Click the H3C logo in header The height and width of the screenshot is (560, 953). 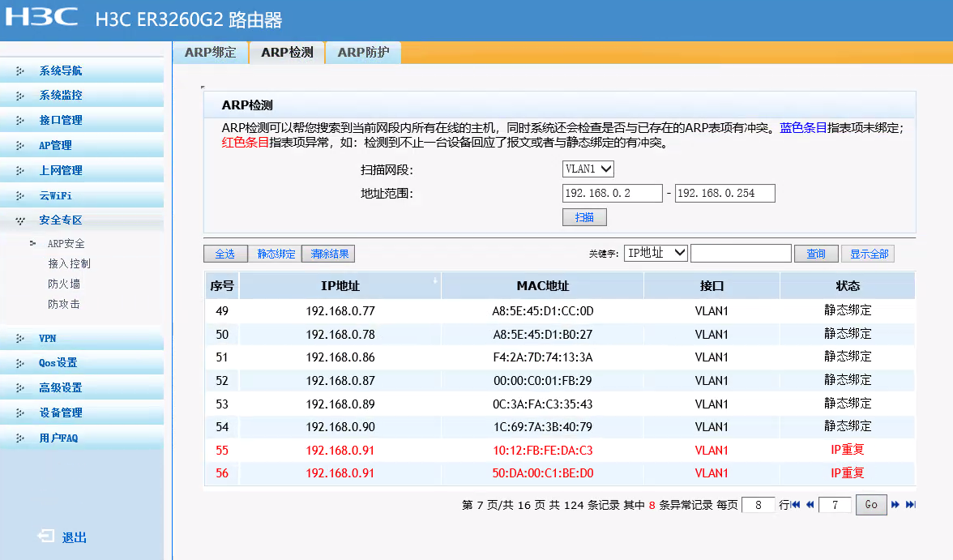point(41,17)
